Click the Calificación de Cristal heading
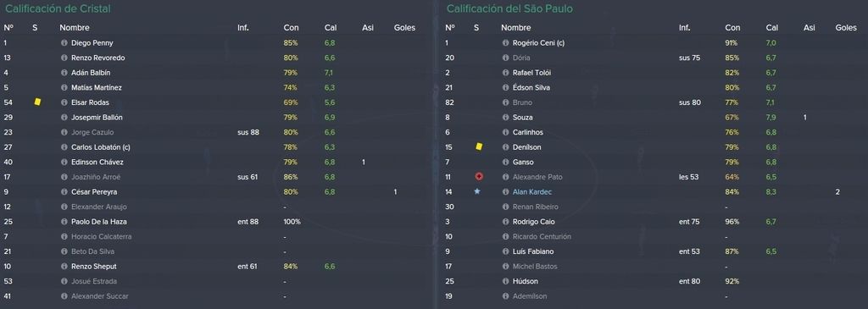The width and height of the screenshot is (868, 309). (58, 8)
